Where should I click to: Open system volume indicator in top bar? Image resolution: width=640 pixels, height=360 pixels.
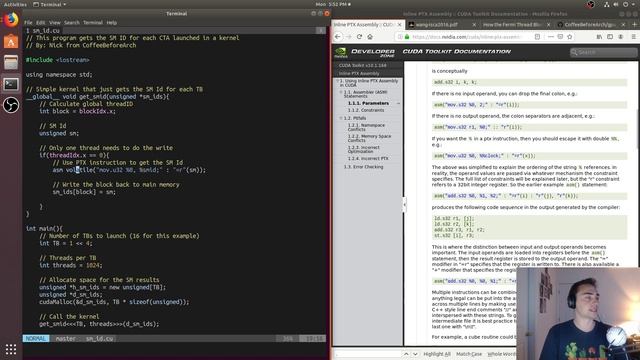click(616, 4)
